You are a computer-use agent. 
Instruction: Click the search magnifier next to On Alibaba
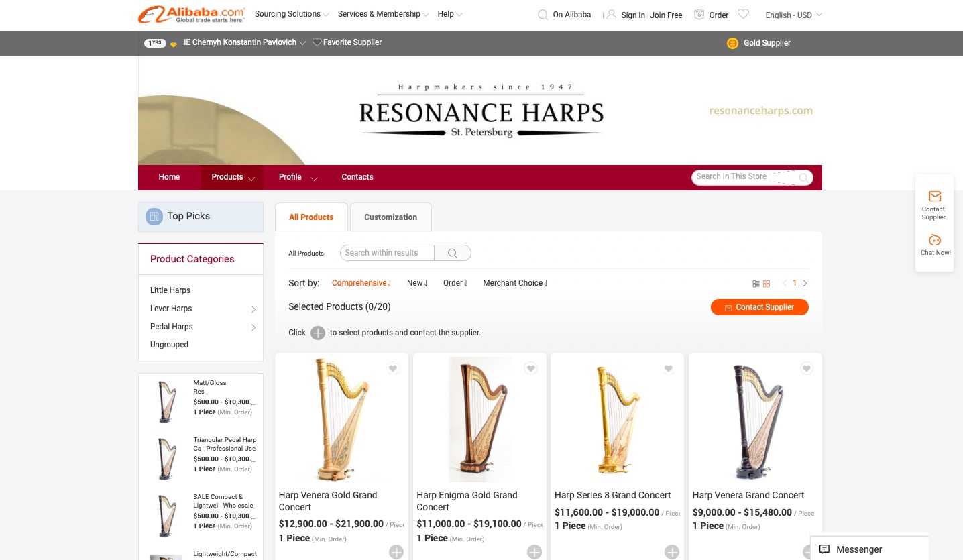click(543, 15)
